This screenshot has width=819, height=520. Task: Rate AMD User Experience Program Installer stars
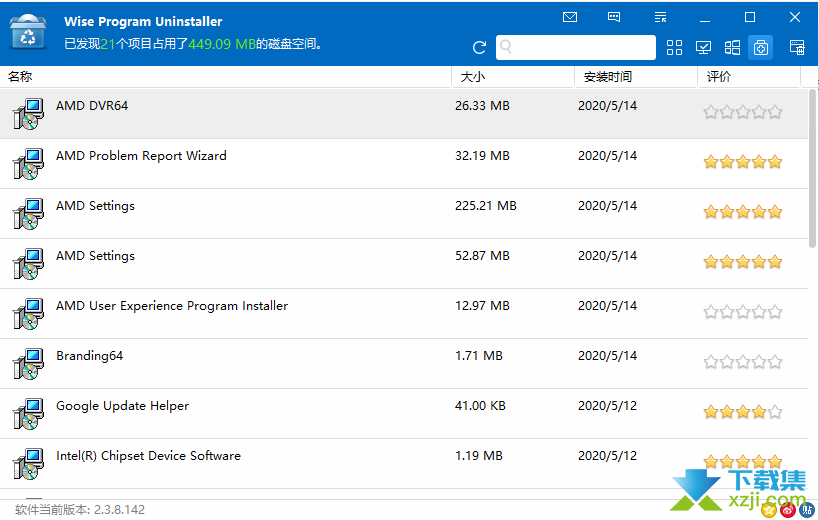pyautogui.click(x=743, y=312)
